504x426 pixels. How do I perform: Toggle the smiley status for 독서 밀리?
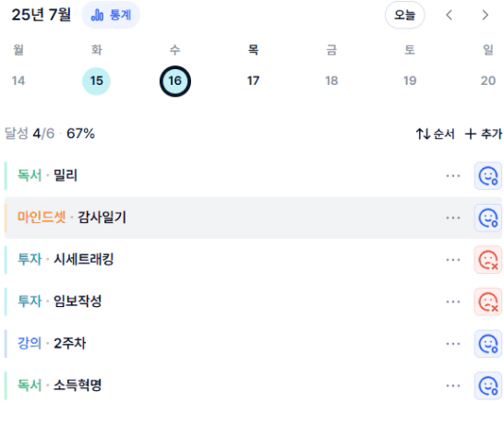click(488, 176)
